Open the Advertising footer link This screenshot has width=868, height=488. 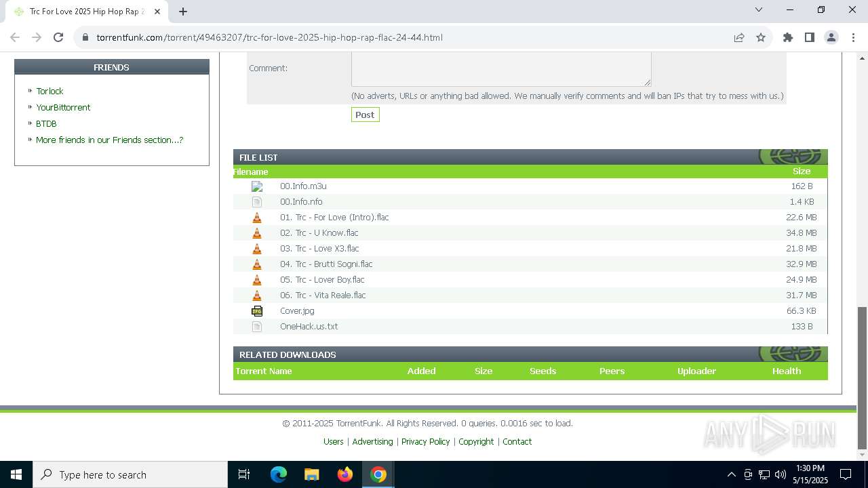coord(372,441)
